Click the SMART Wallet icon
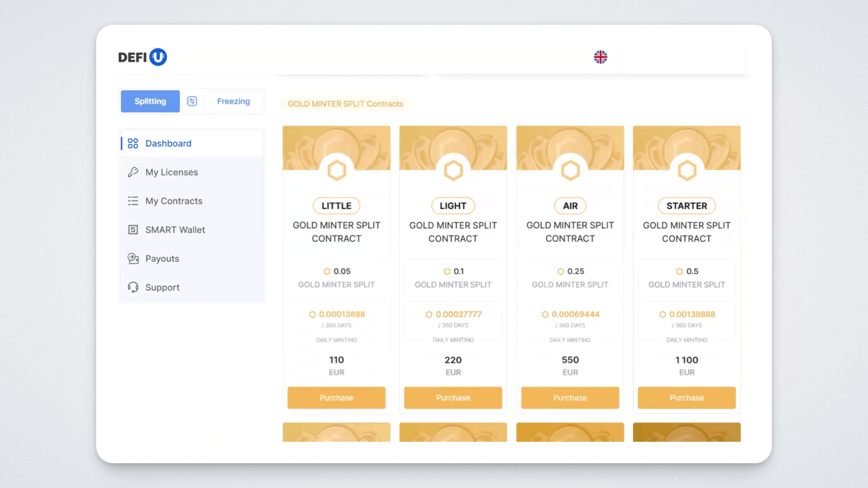 [x=133, y=230]
